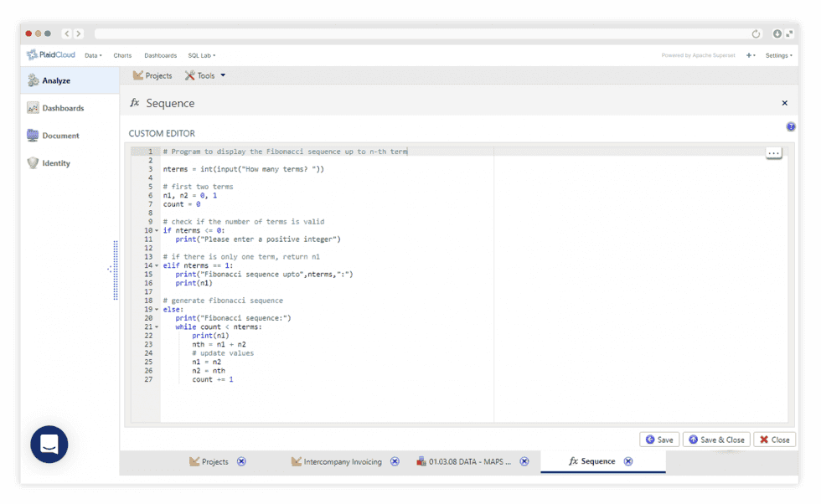The height and width of the screenshot is (504, 821).
Task: Click the 'while count < nterms:' line
Action: pyautogui.click(x=219, y=327)
